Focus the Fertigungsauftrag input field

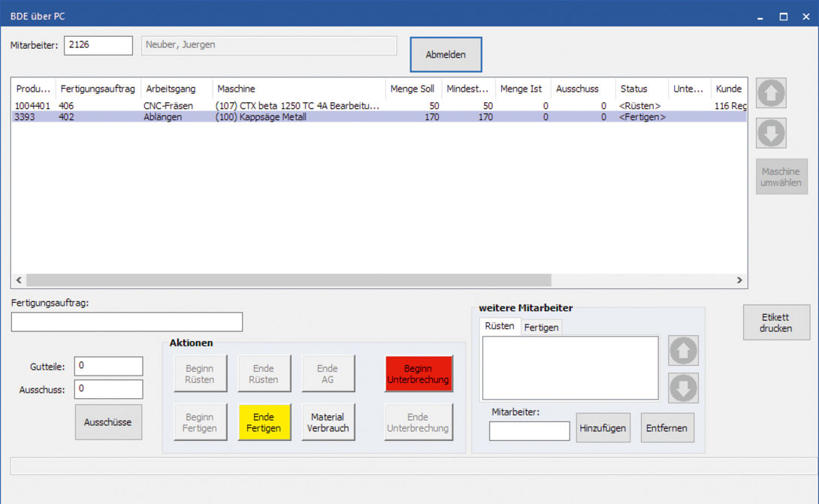click(x=127, y=322)
